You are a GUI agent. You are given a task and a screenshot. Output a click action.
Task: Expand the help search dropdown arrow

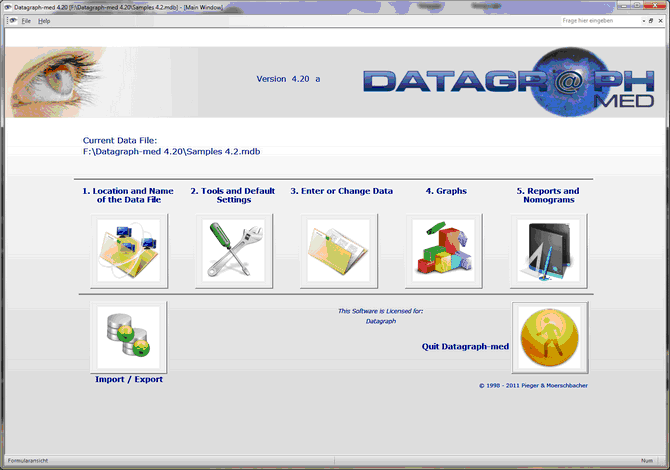tap(644, 21)
